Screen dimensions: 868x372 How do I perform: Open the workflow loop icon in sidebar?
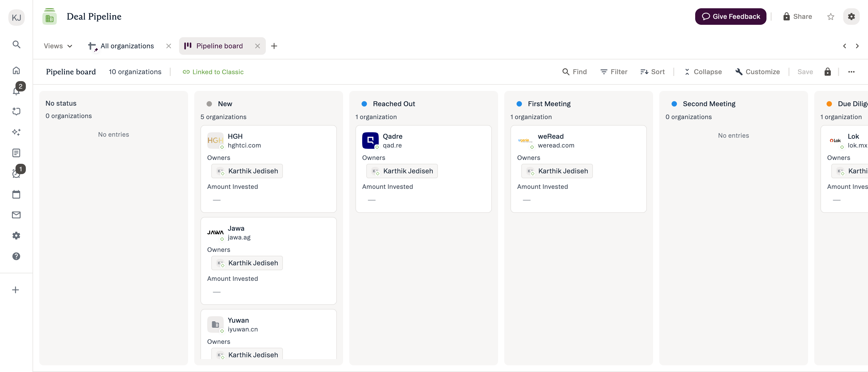16,112
